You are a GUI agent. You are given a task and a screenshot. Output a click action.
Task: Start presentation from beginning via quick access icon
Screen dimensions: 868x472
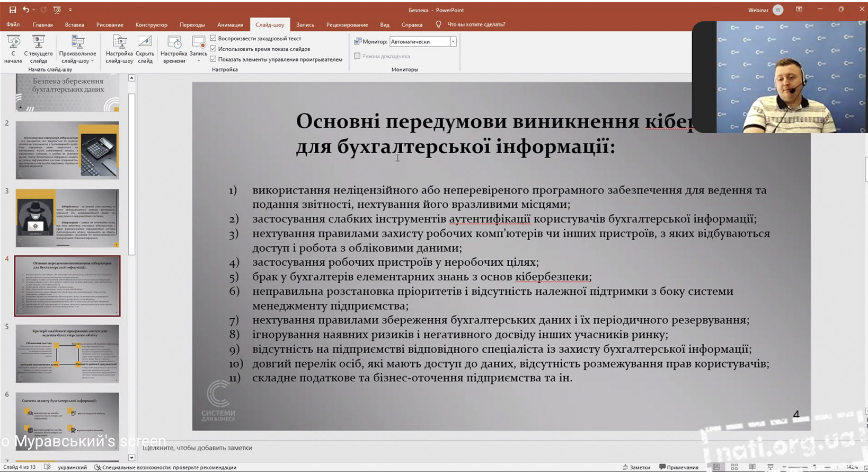pyautogui.click(x=57, y=10)
